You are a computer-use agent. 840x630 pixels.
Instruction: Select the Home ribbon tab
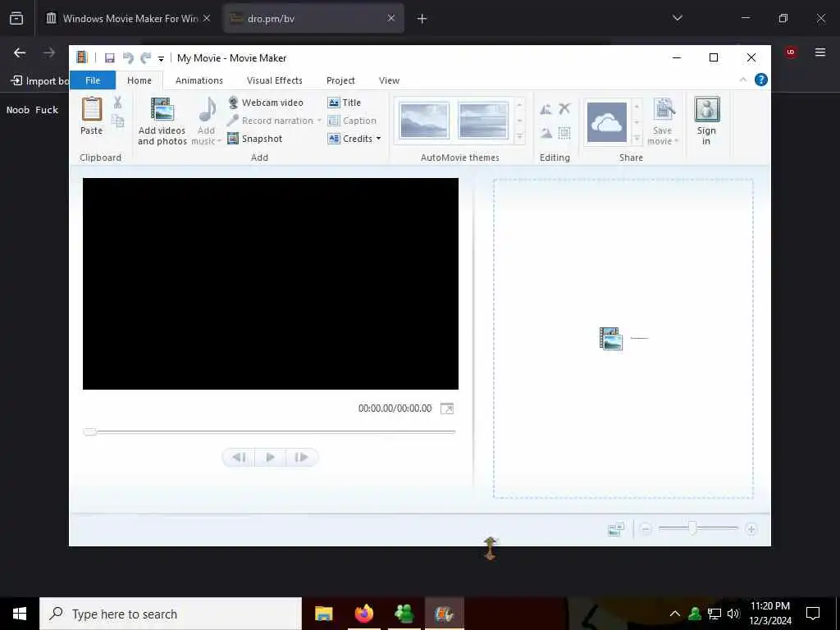(x=139, y=80)
